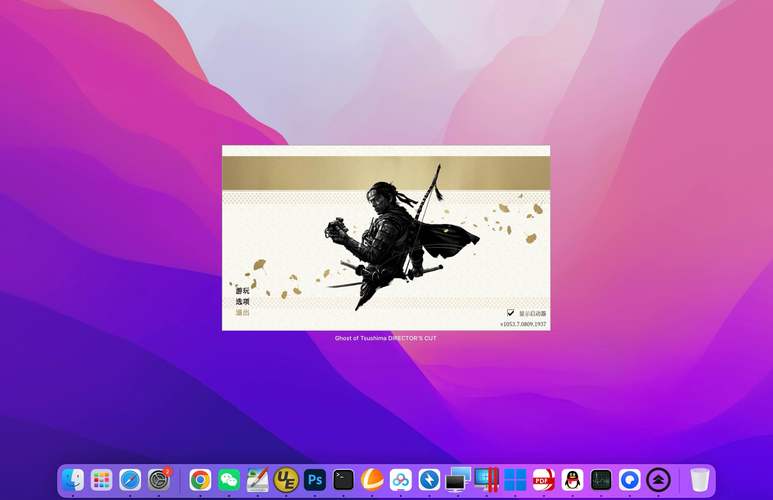Open Trash in the Dock
The image size is (773, 500).
click(699, 479)
